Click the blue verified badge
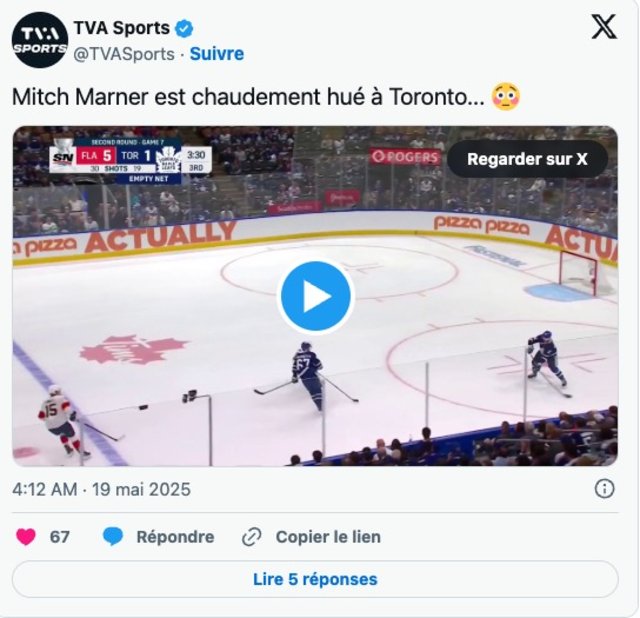 [184, 29]
